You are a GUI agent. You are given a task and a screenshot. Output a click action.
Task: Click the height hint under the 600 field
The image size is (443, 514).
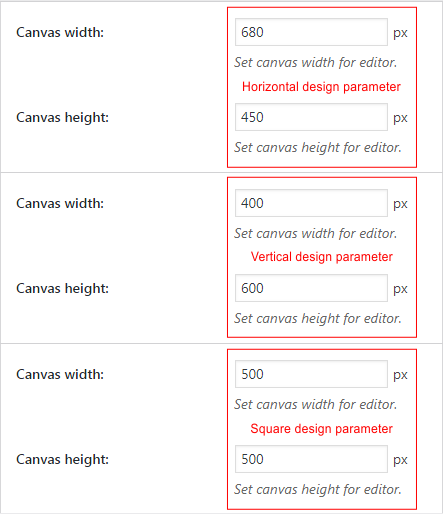pyautogui.click(x=318, y=319)
